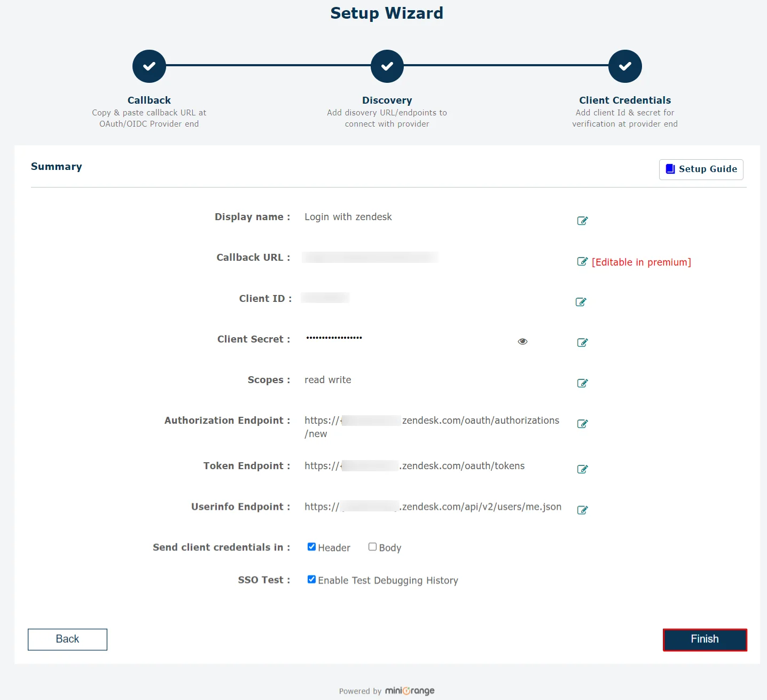This screenshot has height=700, width=767.
Task: Click the miniOrange logo in footer
Action: (410, 690)
